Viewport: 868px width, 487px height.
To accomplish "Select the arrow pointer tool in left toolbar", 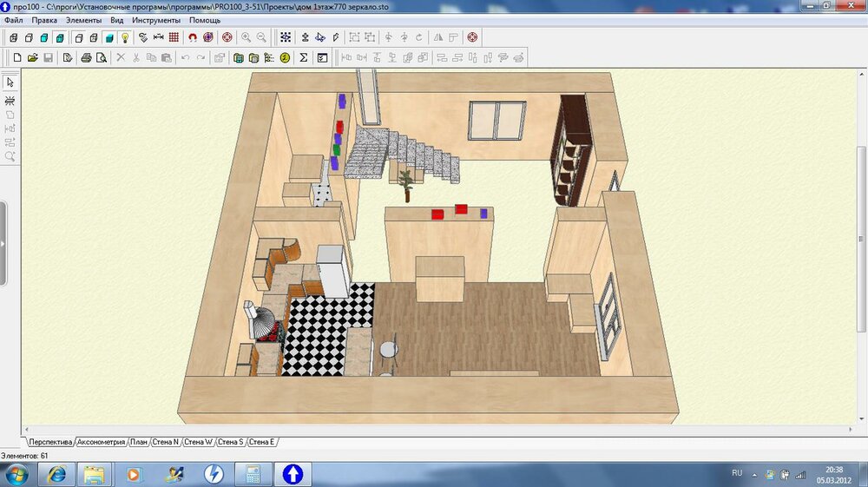I will pyautogui.click(x=10, y=82).
